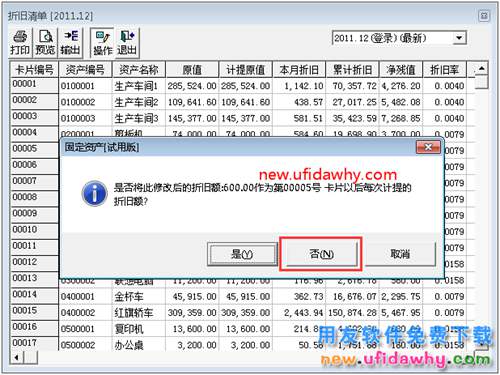Click the 输出 export toolbar icon
Viewport: 500px width, 375px height.
[70, 43]
